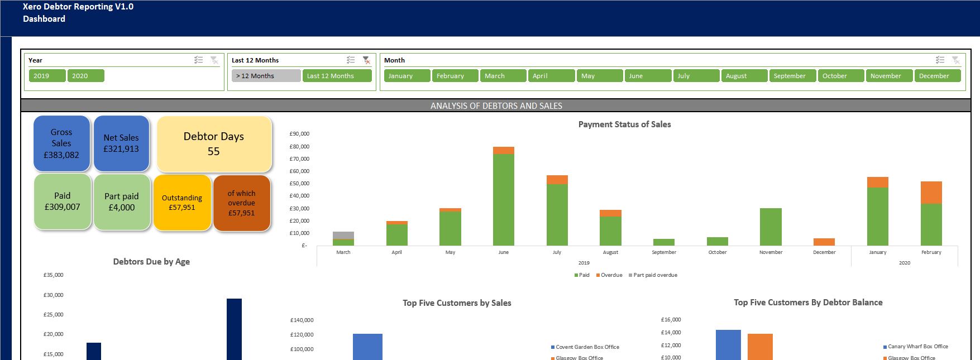Filter the dashboard by year 2019
The width and height of the screenshot is (980, 360).
tap(47, 76)
